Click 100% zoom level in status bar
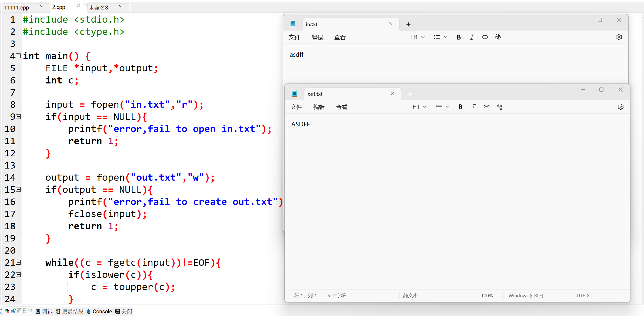This screenshot has height=316, width=644. 487,295
